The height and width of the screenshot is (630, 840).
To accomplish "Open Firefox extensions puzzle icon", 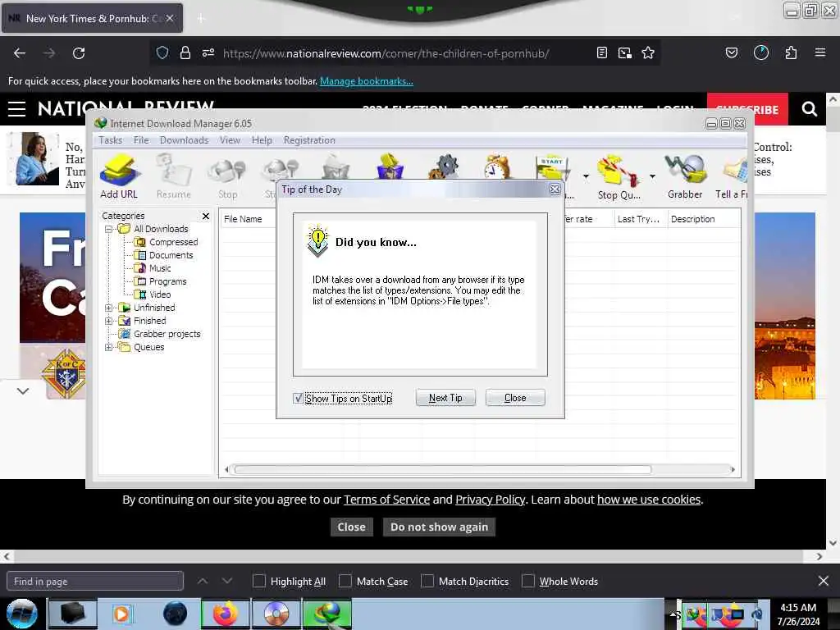I will [x=791, y=52].
